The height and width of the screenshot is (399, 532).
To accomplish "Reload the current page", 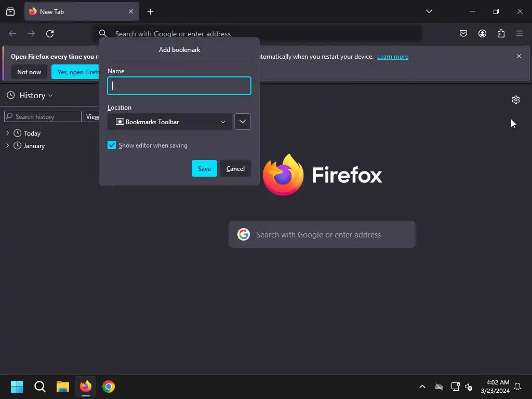I will click(50, 34).
